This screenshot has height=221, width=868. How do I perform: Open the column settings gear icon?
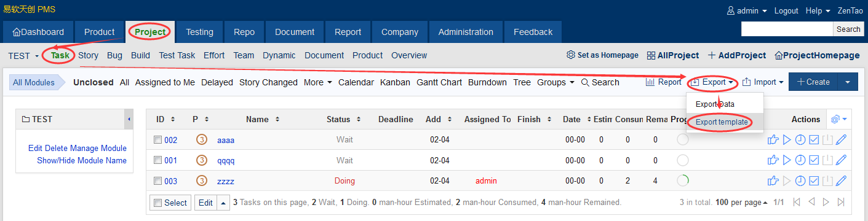(x=839, y=119)
